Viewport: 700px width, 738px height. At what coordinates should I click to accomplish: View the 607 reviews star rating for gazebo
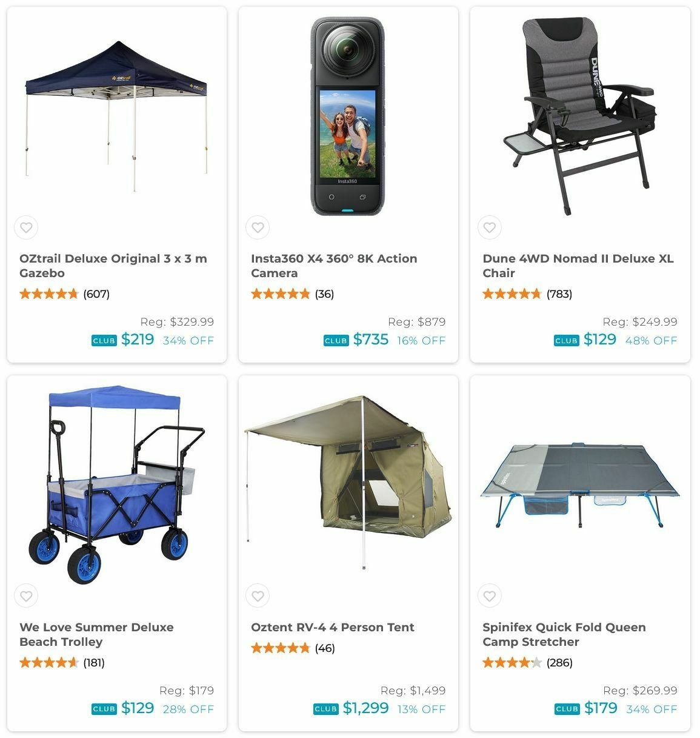[64, 294]
